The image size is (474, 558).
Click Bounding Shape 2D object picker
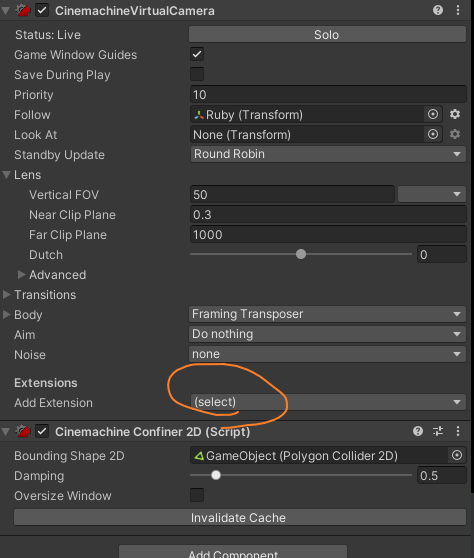coord(457,455)
